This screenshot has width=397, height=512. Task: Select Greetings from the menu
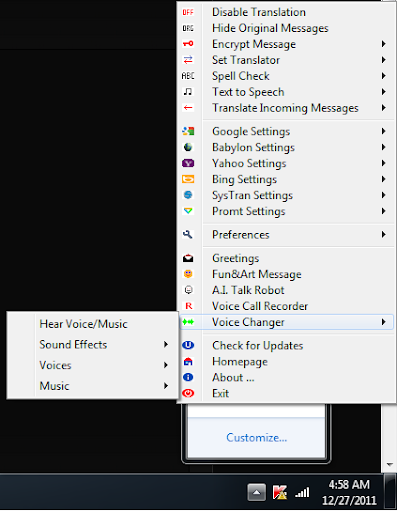point(286,258)
